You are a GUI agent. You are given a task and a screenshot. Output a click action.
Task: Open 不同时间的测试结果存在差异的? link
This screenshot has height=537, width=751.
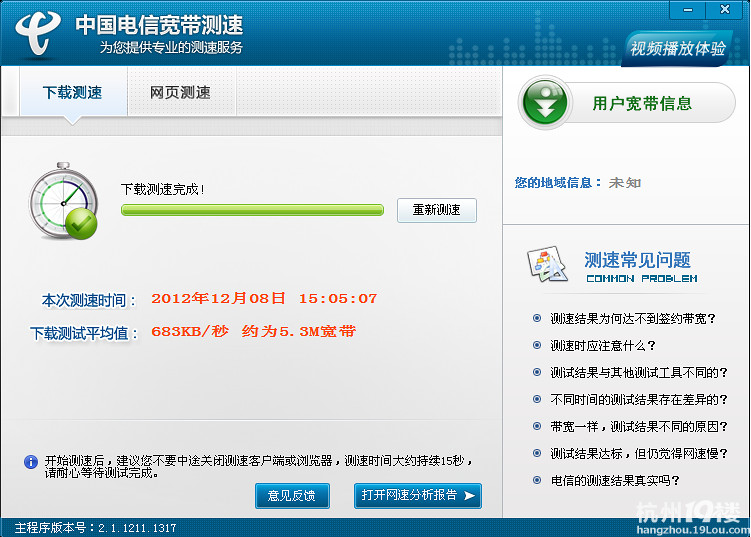tap(639, 399)
